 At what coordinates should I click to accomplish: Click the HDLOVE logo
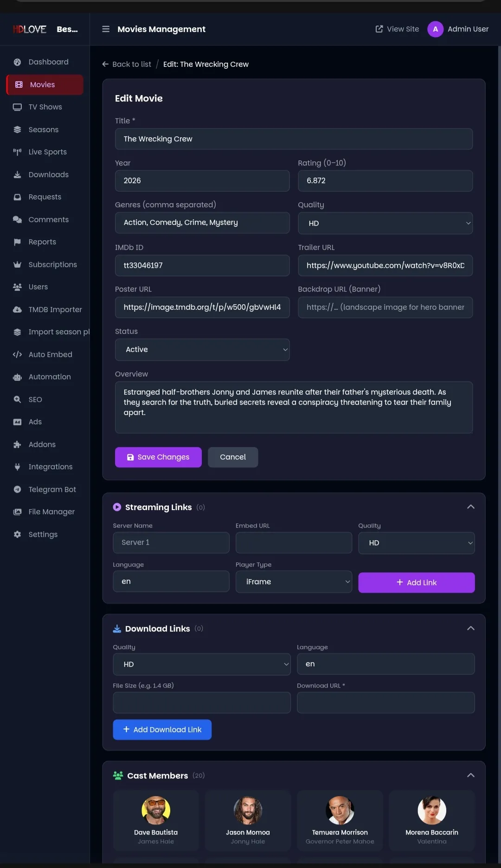pos(30,29)
